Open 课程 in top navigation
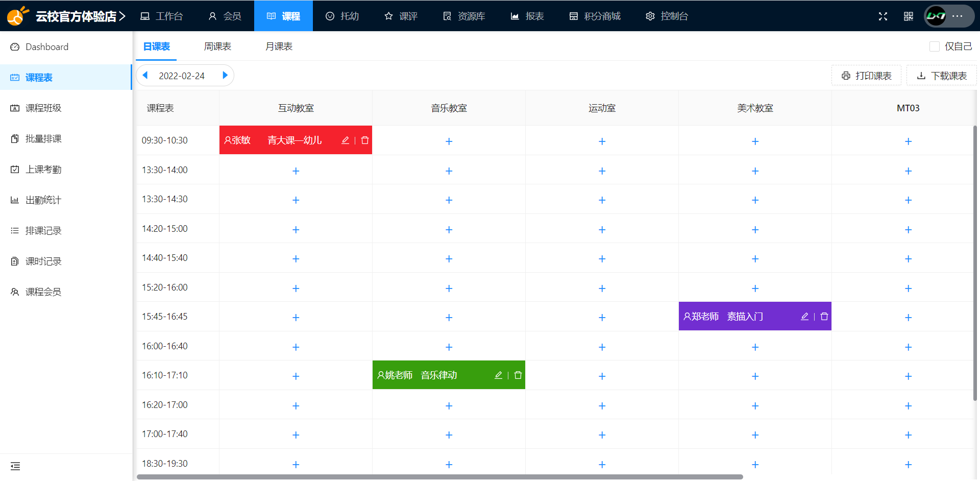This screenshot has height=481, width=980. point(283,16)
